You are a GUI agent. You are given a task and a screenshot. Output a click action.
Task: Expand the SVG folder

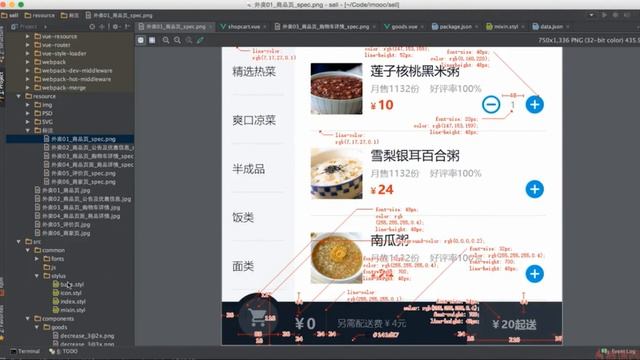click(27, 122)
